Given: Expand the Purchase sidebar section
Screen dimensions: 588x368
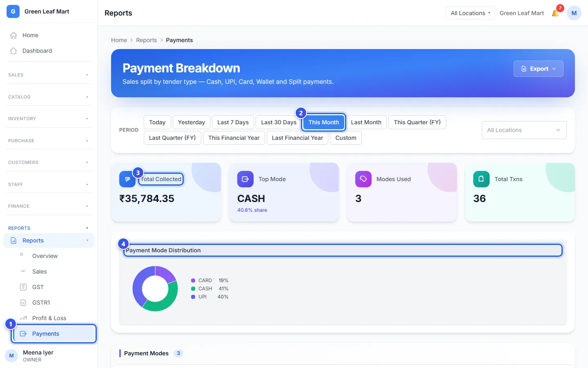Looking at the screenshot, I should point(49,141).
